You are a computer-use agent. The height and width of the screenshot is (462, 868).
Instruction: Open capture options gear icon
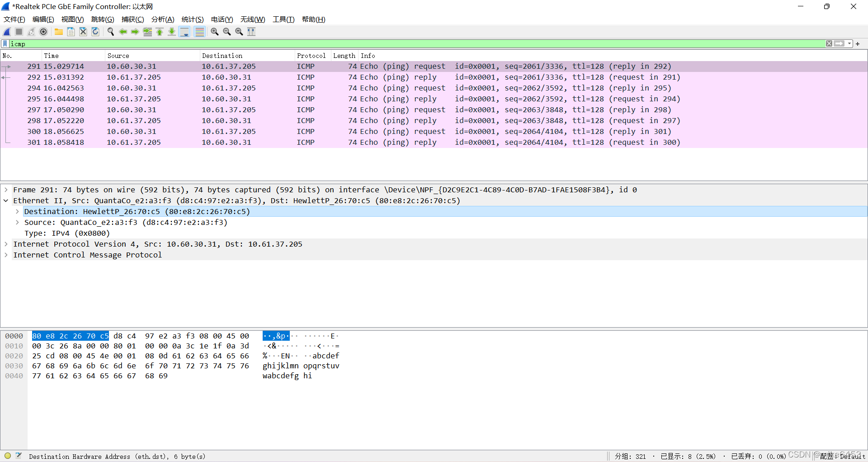pyautogui.click(x=43, y=32)
